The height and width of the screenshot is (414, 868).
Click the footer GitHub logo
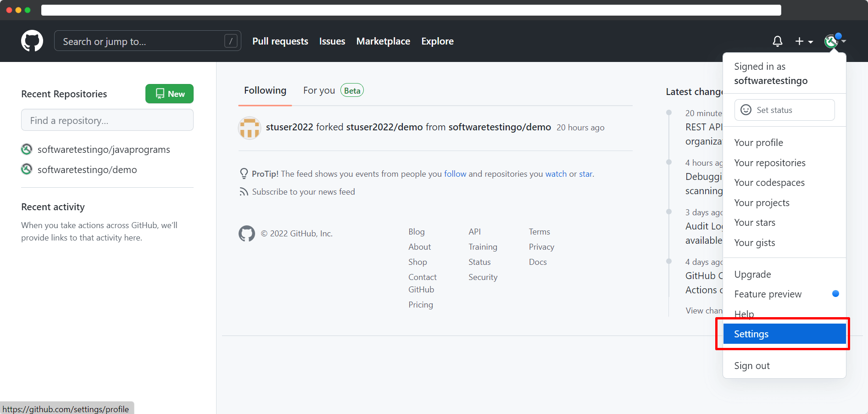(x=247, y=234)
